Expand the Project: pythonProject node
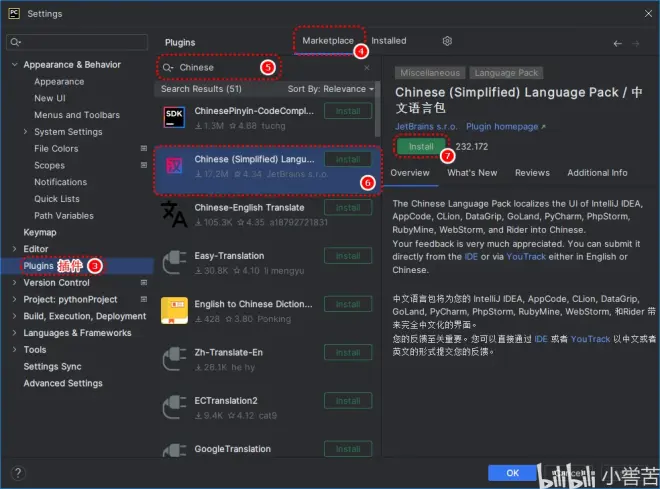The width and height of the screenshot is (660, 489). (15, 299)
